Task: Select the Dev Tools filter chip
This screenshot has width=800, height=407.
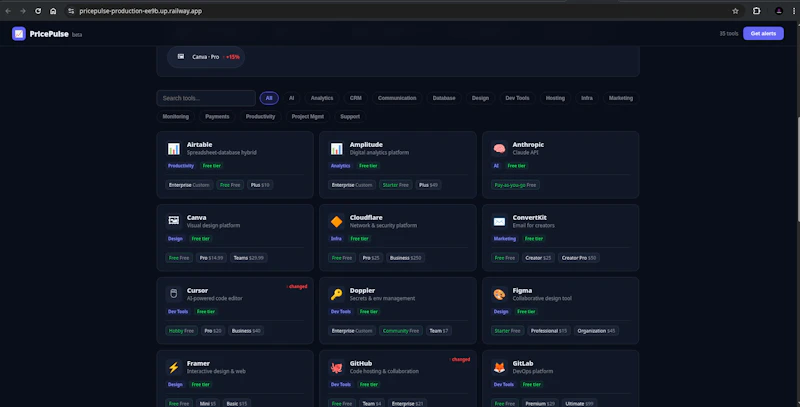Action: point(517,98)
